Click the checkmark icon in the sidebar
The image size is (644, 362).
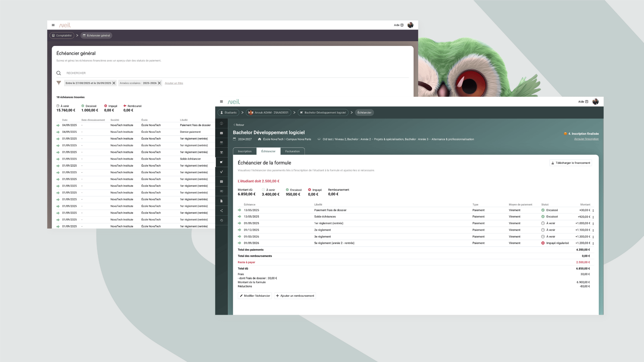221,172
